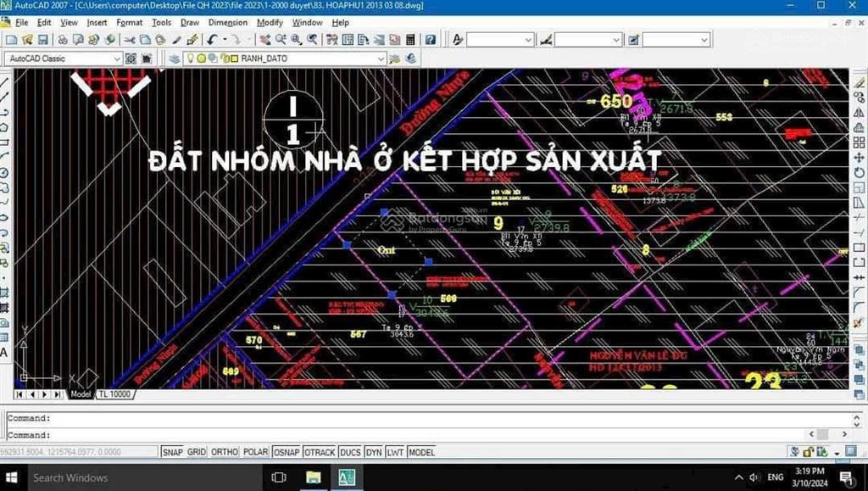Click the Publish icon
The height and width of the screenshot is (491, 868).
tap(93, 40)
